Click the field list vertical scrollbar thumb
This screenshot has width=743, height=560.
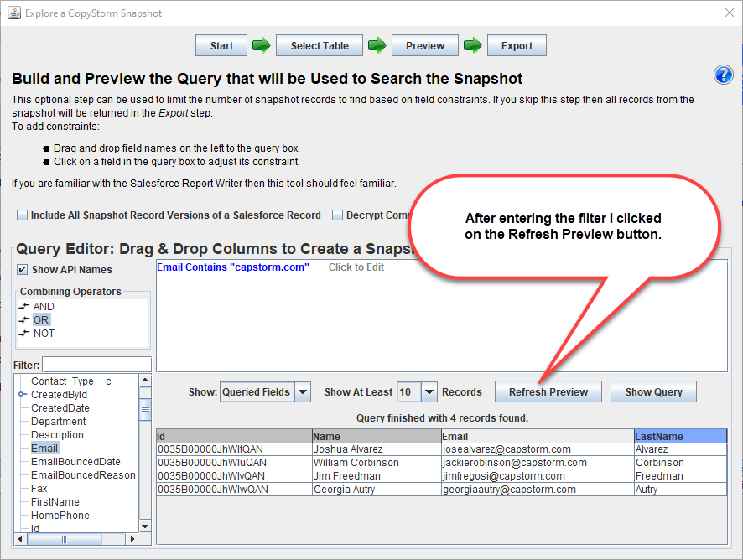145,409
